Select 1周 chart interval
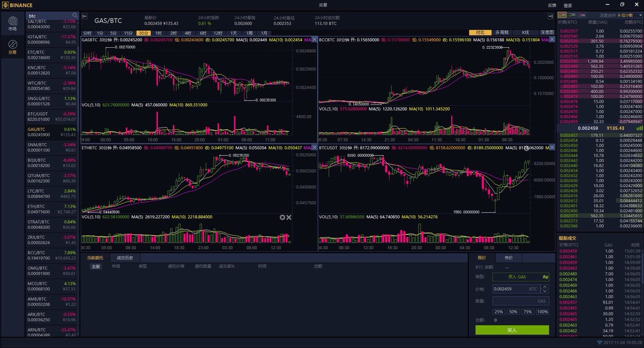Screen dimensions: 644x348 (249, 33)
